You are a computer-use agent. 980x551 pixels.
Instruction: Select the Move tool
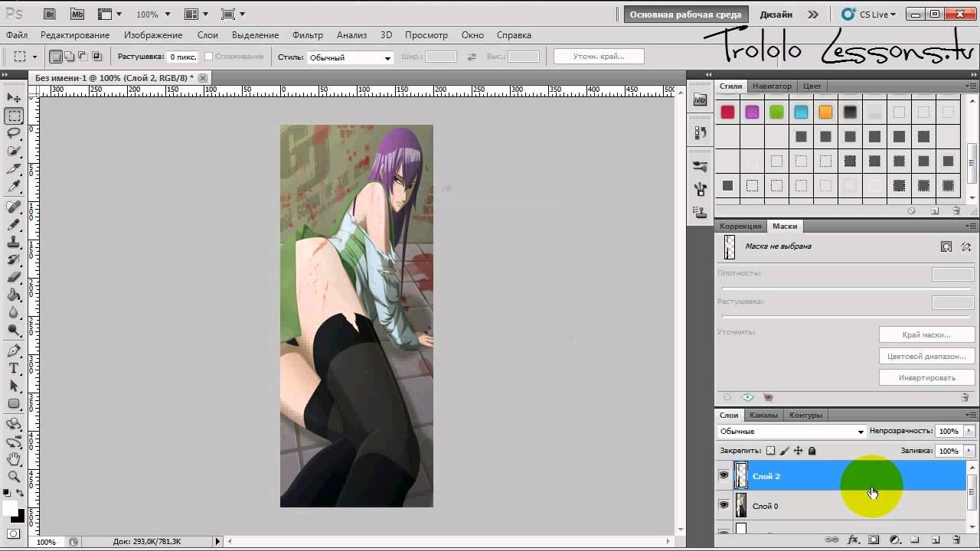tap(14, 98)
